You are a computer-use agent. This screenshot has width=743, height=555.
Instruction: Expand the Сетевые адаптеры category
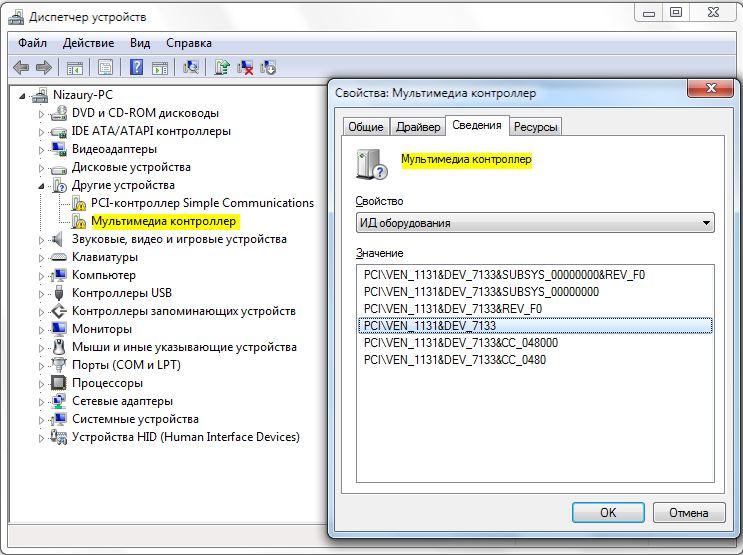pyautogui.click(x=42, y=401)
